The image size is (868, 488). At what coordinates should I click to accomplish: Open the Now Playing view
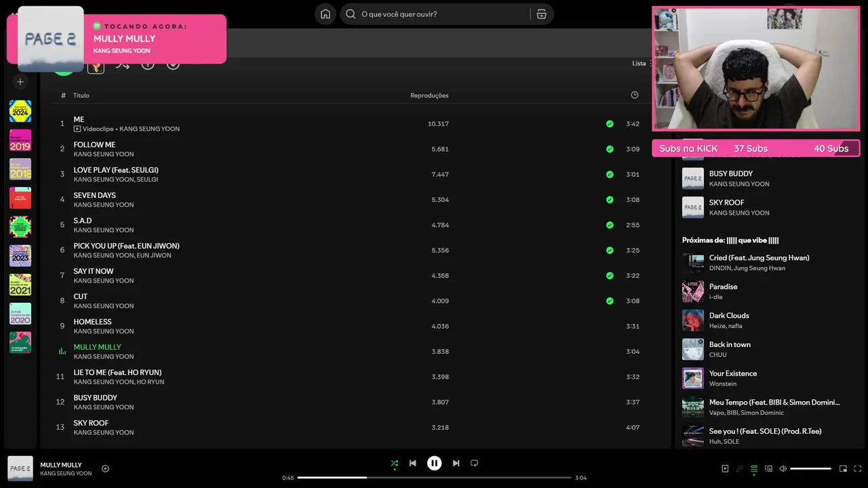pyautogui.click(x=725, y=468)
